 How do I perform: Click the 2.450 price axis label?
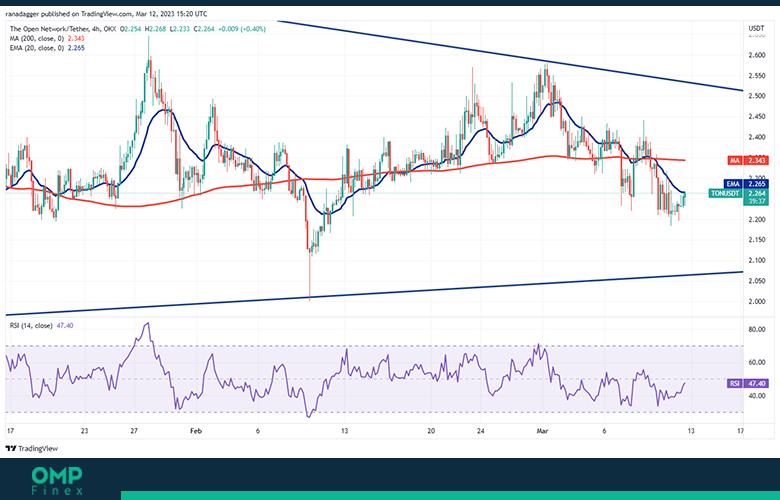(757, 116)
